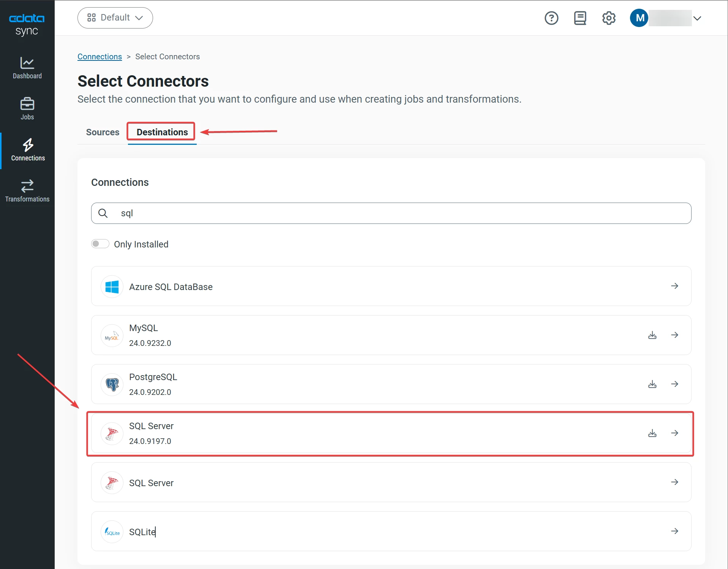This screenshot has height=569, width=728.
Task: Open the Default workspace dropdown
Action: click(x=115, y=17)
